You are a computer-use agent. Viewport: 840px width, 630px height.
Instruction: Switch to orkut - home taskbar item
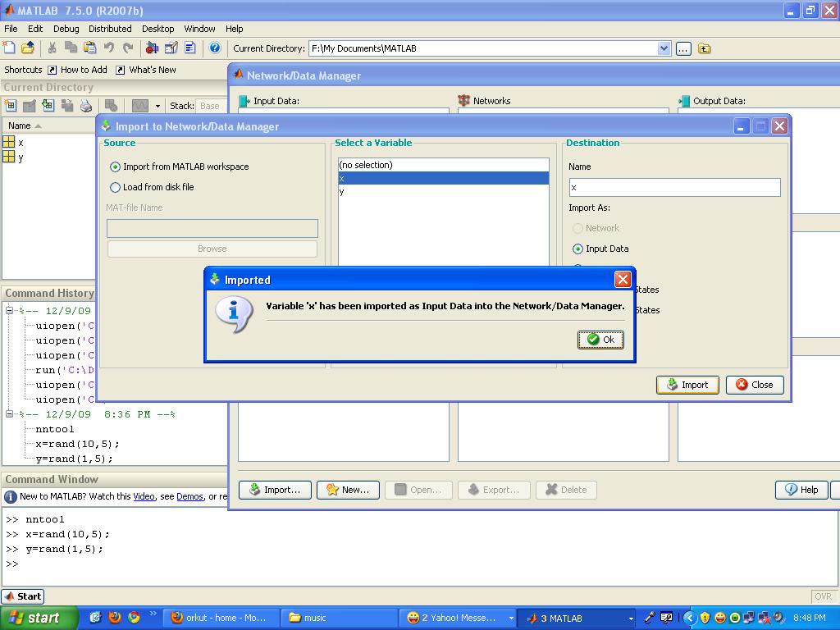tap(221, 618)
